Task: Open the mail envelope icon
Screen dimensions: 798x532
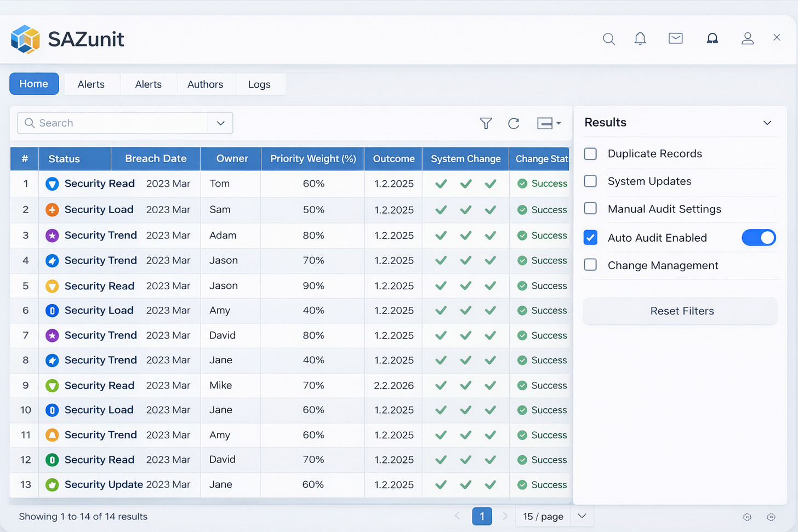Action: (x=675, y=38)
